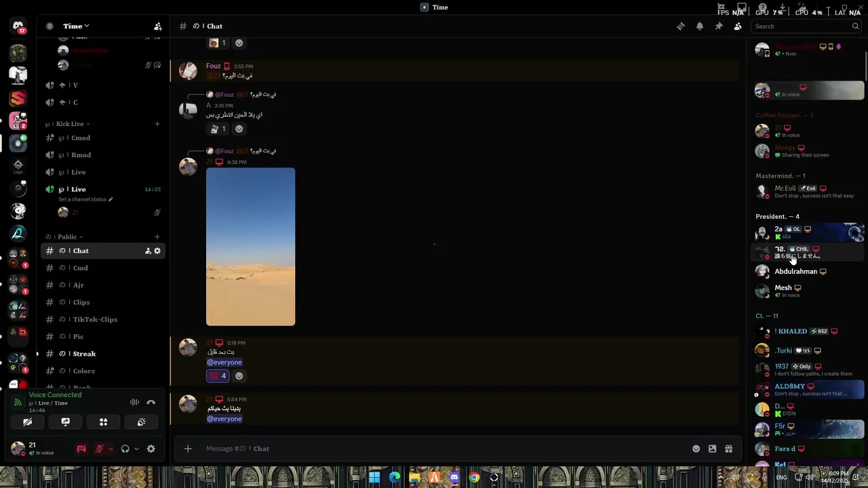Viewport: 868px width, 488px height.
Task: Click own avatar 21 in user panel
Action: [18, 449]
